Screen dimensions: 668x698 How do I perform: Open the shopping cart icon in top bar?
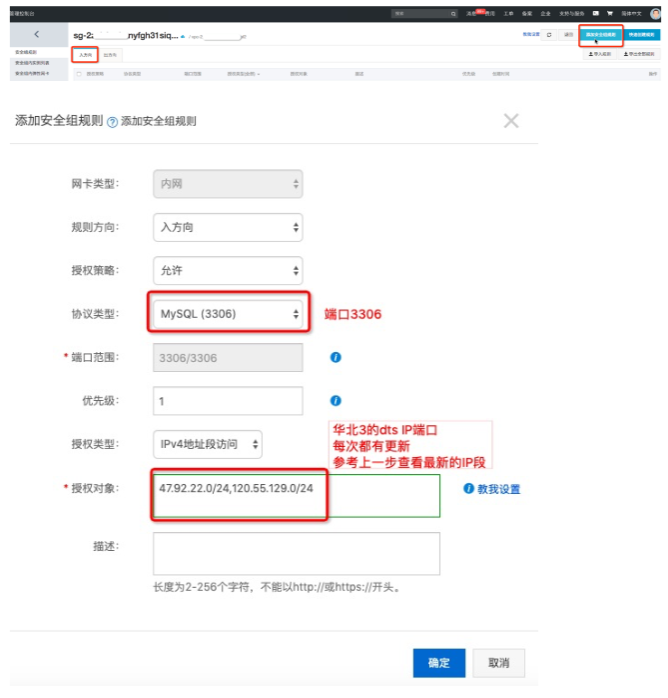[x=610, y=13]
